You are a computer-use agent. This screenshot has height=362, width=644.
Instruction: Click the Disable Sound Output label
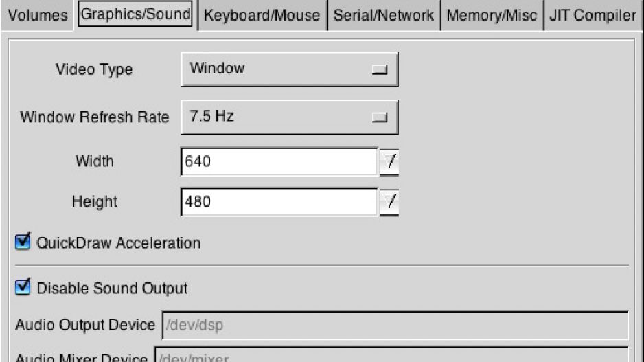tap(112, 289)
